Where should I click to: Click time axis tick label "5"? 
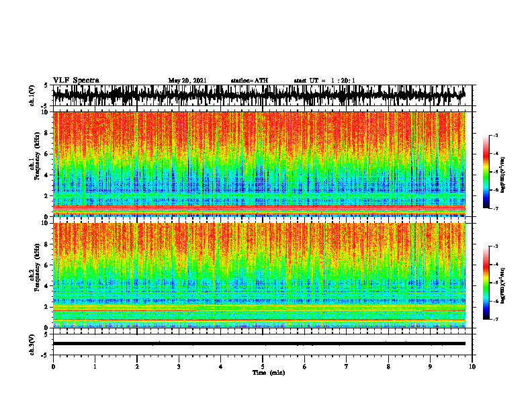263,367
